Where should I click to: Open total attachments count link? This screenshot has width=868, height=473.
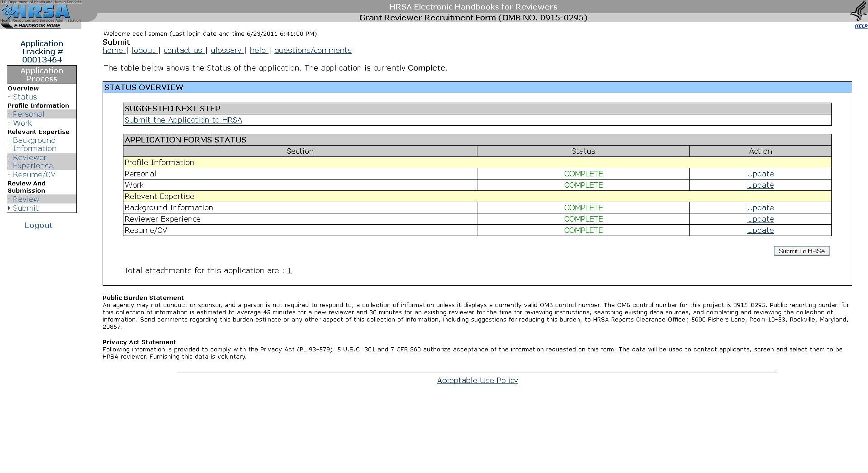pyautogui.click(x=289, y=270)
